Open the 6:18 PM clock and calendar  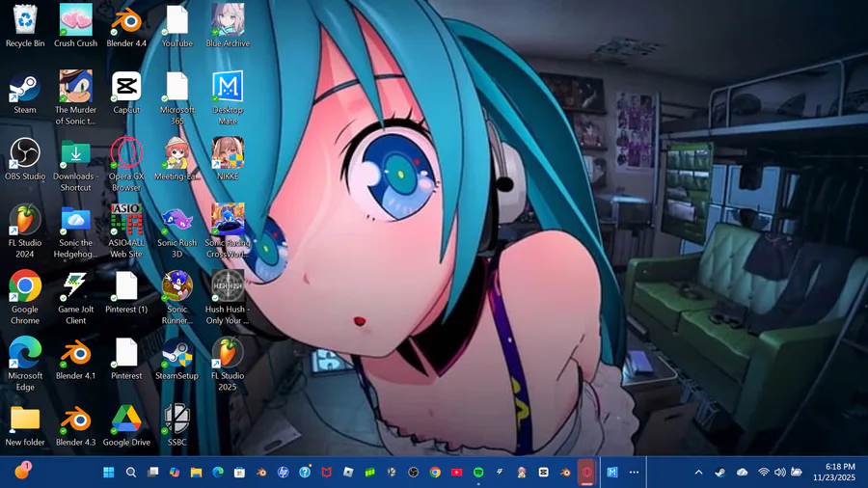point(834,472)
